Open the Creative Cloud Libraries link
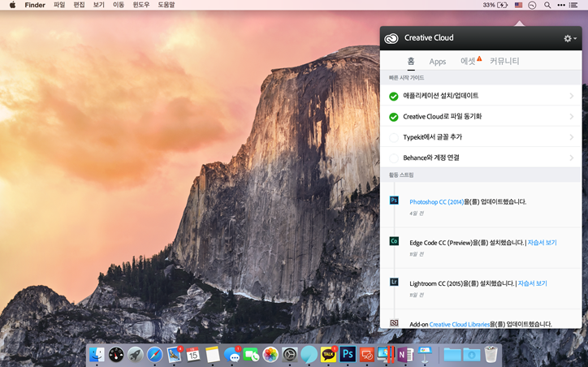Viewport: 588px width, 367px height. tap(460, 324)
